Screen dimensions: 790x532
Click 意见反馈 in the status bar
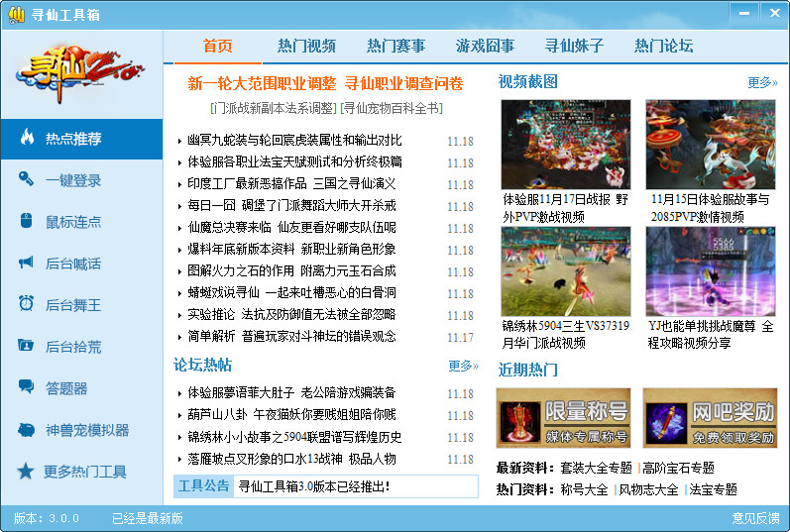click(755, 518)
